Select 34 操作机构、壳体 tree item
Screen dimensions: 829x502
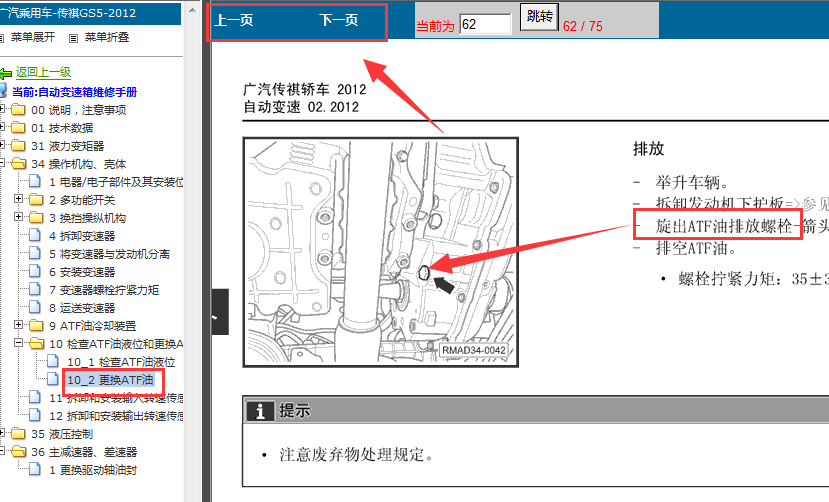coord(79,164)
